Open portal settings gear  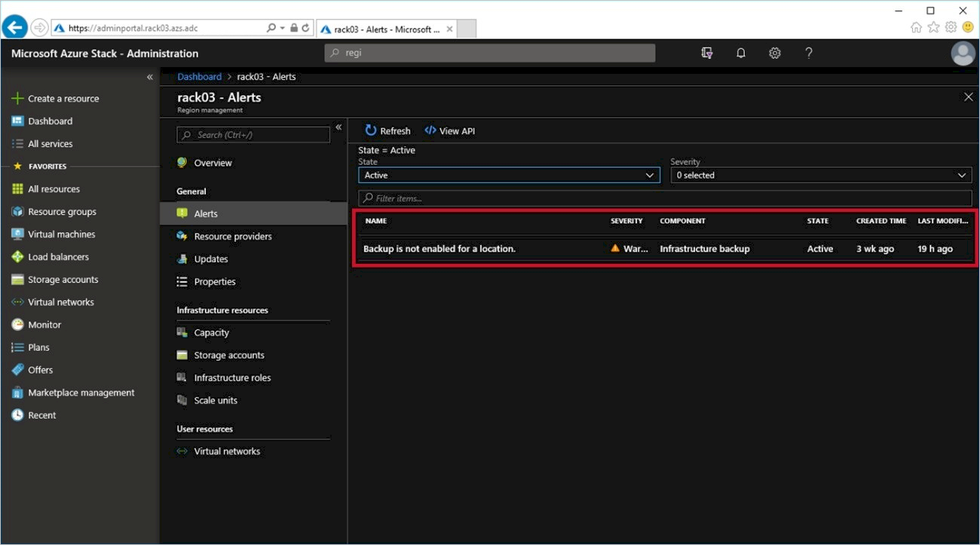click(775, 54)
